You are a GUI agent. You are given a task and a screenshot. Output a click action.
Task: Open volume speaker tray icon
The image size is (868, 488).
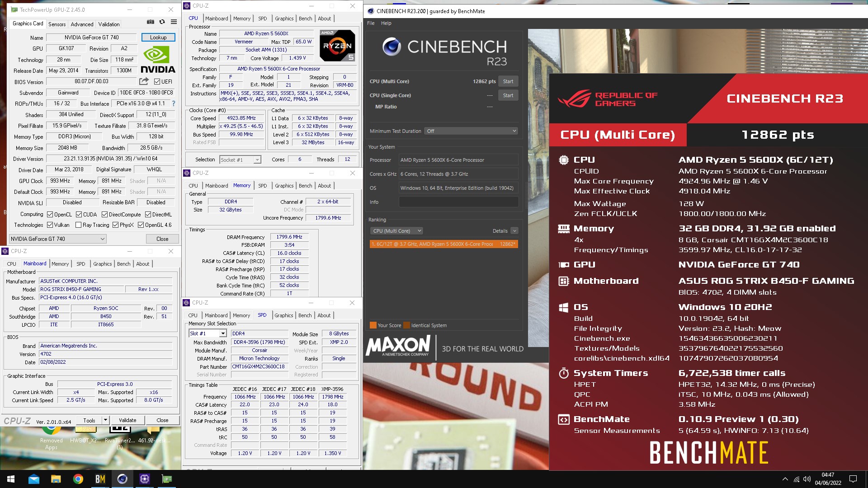(807, 479)
